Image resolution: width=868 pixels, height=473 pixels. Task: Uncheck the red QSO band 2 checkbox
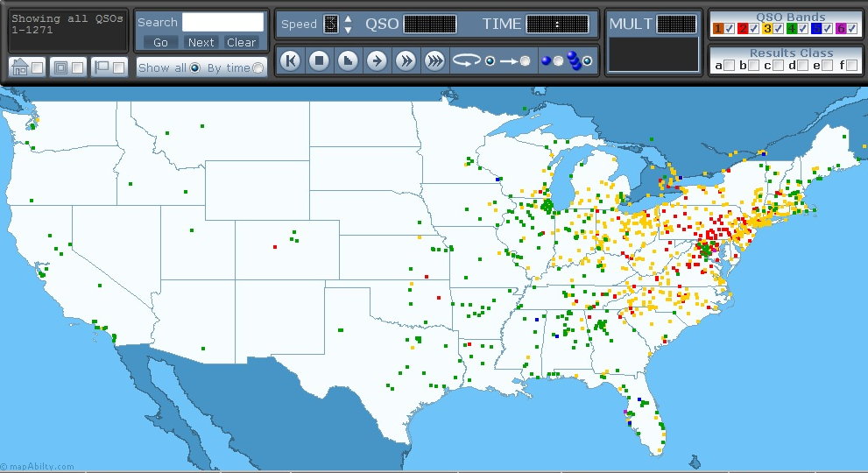753,29
